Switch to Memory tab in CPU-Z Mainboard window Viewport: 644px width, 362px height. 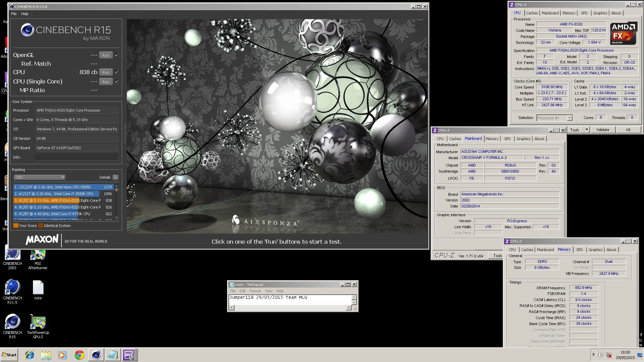point(492,139)
